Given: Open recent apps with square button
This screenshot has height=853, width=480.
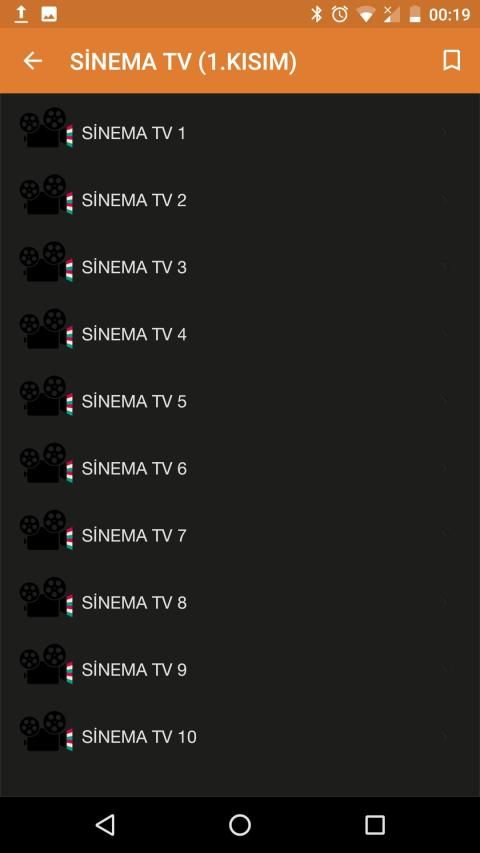Looking at the screenshot, I should (x=374, y=825).
